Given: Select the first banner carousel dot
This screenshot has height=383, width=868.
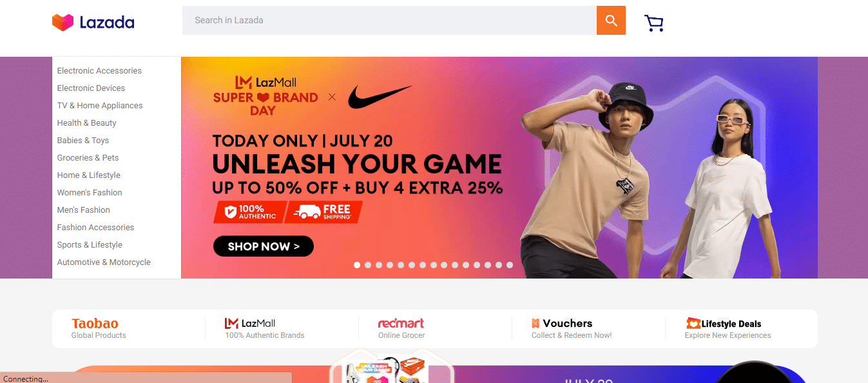Looking at the screenshot, I should pos(357,265).
